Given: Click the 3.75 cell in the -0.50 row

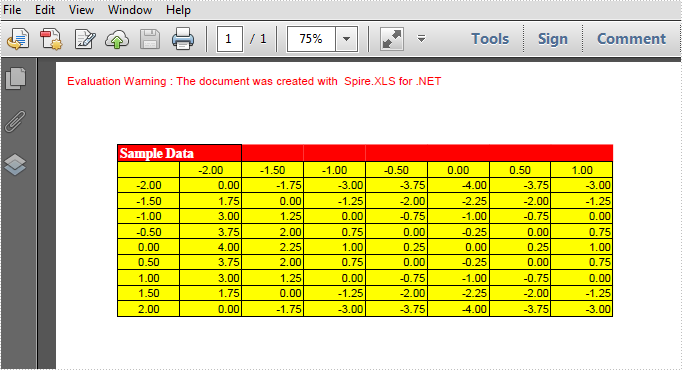Looking at the screenshot, I should [x=211, y=232].
